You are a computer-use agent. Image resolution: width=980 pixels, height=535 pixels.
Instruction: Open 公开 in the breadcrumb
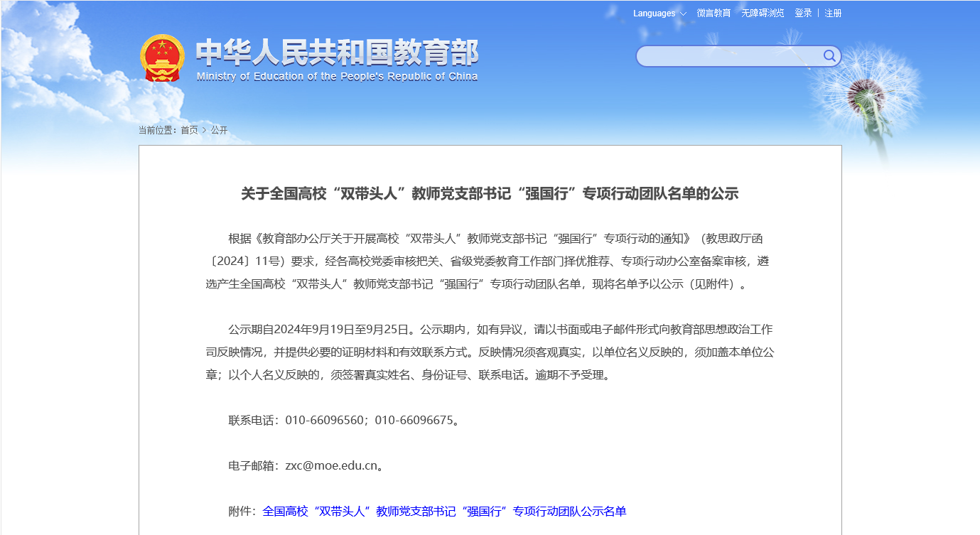[219, 130]
